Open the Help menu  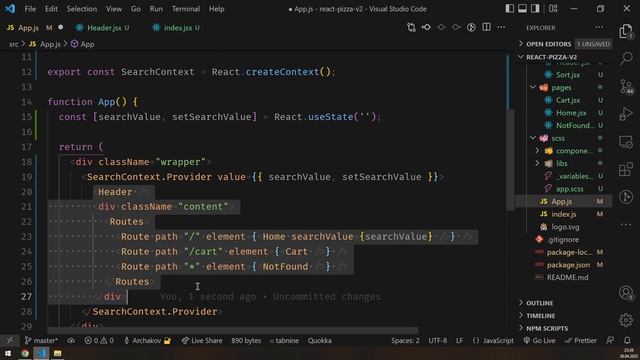coord(217,9)
